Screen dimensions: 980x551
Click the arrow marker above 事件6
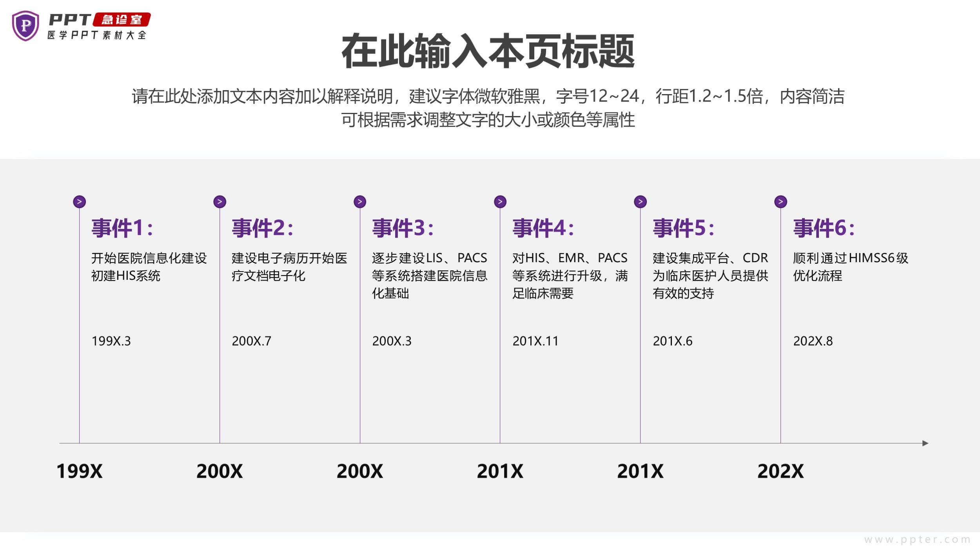780,202
